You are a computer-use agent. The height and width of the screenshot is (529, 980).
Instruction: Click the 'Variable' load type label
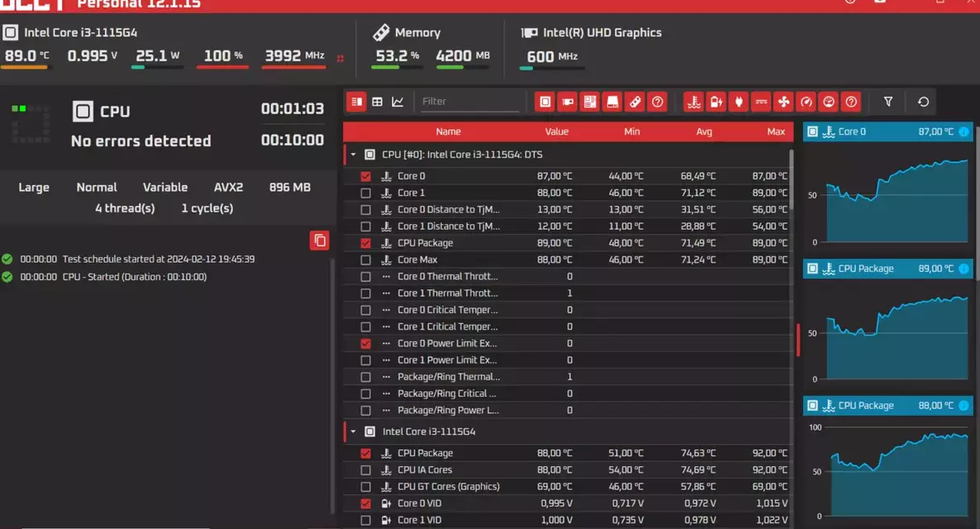(165, 188)
